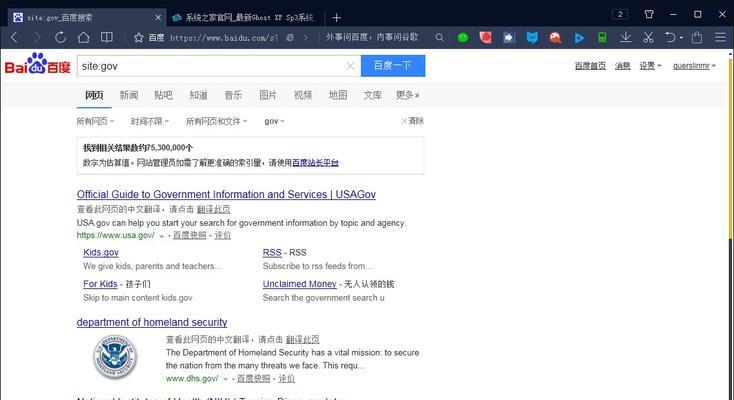Click the blue cat extension icon
Image resolution: width=734 pixels, height=400 pixels.
pos(532,38)
